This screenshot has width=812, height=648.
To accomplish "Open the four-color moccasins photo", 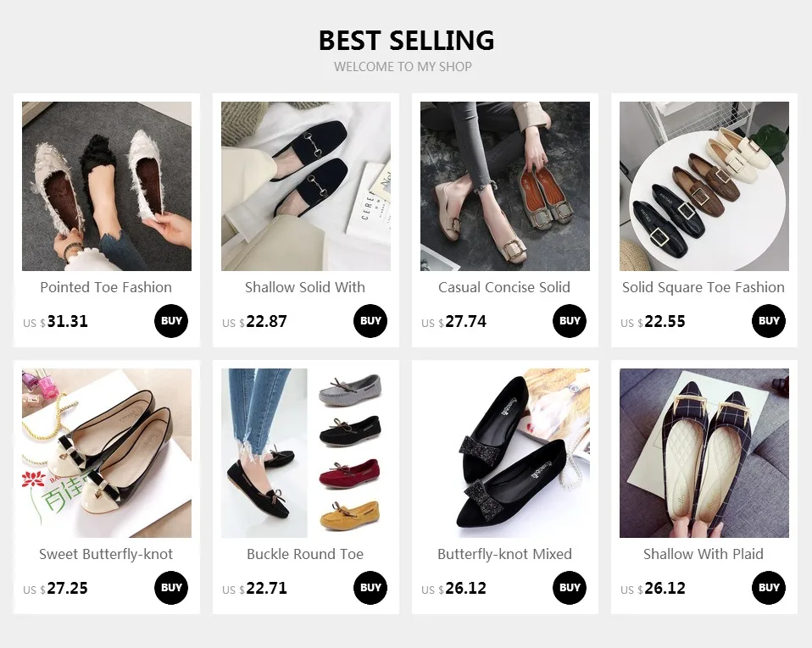I will pos(306,453).
